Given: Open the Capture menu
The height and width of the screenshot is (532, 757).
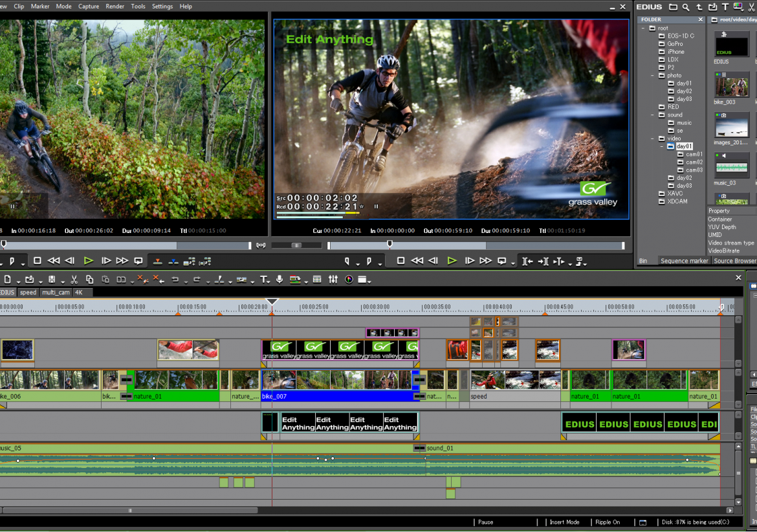Looking at the screenshot, I should 89,6.
